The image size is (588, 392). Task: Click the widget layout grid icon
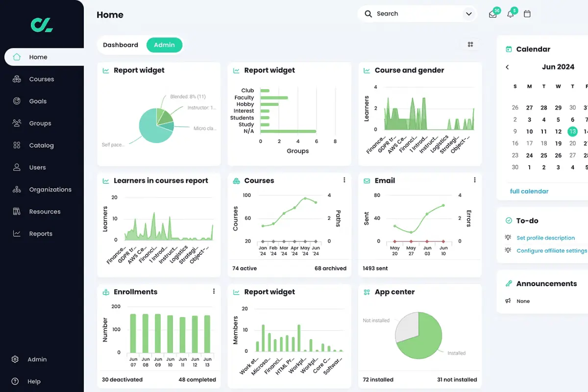coord(470,45)
